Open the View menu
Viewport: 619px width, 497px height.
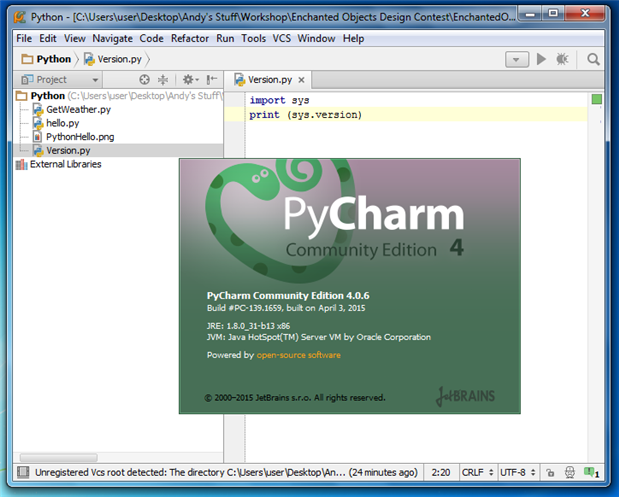(x=75, y=38)
